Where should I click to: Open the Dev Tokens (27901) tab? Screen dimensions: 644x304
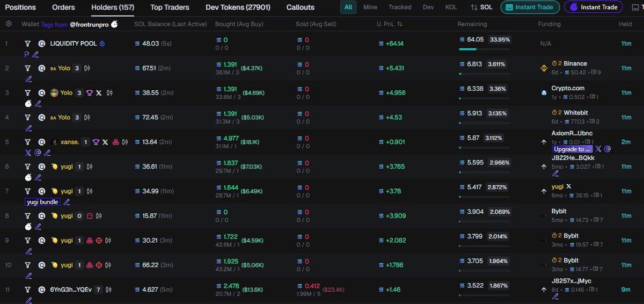click(x=238, y=8)
